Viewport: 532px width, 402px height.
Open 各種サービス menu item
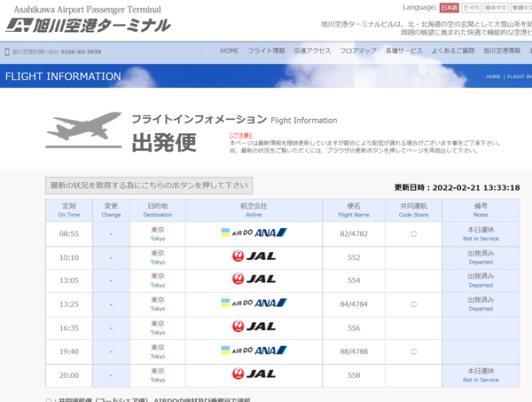(404, 51)
